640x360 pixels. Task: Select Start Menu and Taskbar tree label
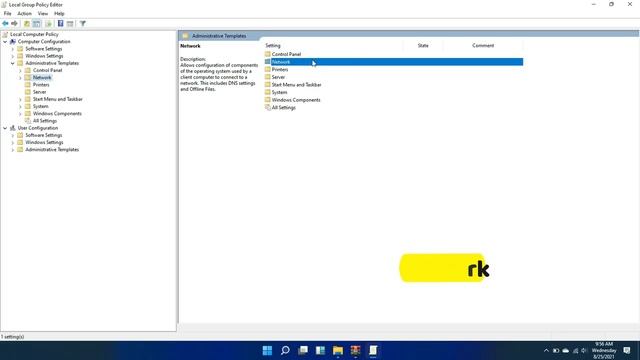[x=58, y=99]
